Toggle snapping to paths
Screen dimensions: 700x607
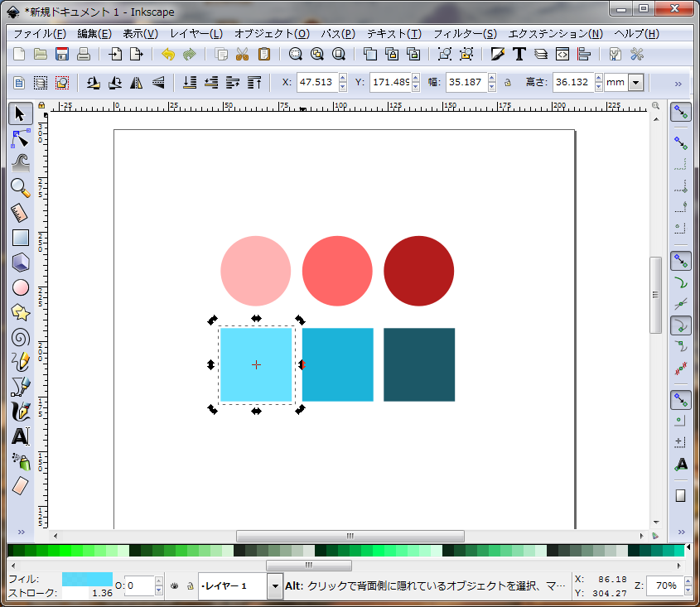pos(680,283)
